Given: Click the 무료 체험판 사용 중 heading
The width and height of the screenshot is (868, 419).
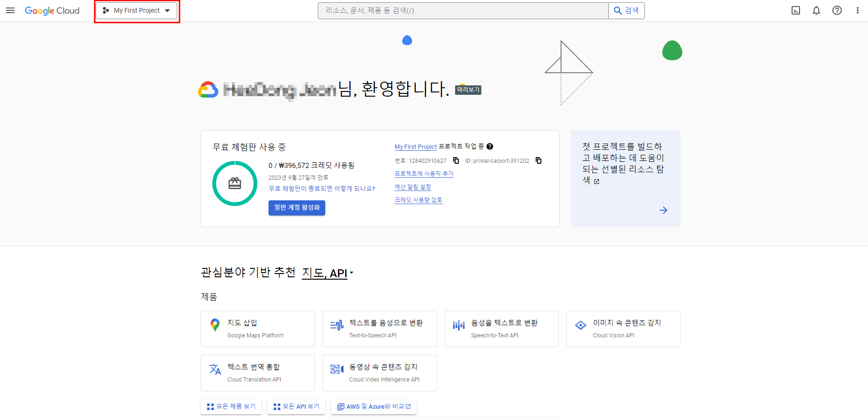Looking at the screenshot, I should pos(249,147).
